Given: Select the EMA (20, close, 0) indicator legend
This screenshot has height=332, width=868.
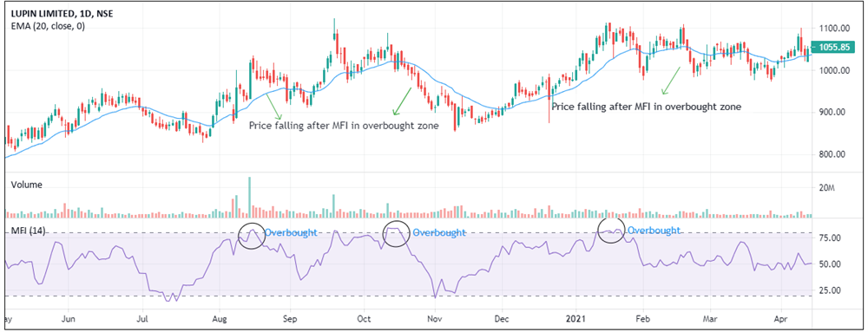Looking at the screenshot, I should [x=48, y=26].
